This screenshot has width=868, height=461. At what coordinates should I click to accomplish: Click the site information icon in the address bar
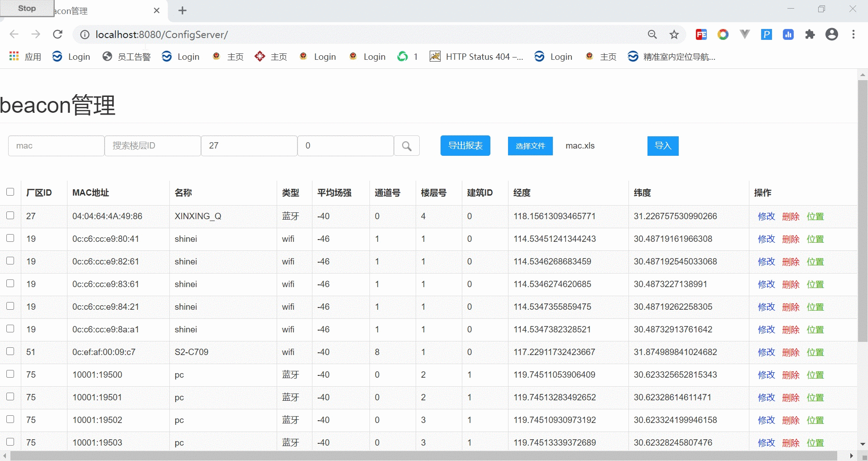pyautogui.click(x=85, y=34)
